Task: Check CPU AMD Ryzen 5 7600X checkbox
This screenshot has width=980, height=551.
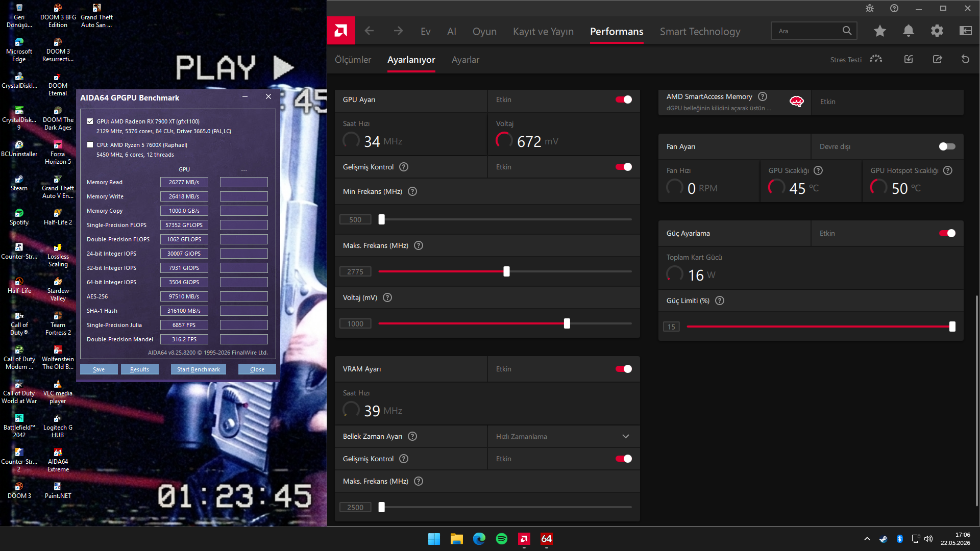Action: pyautogui.click(x=90, y=145)
